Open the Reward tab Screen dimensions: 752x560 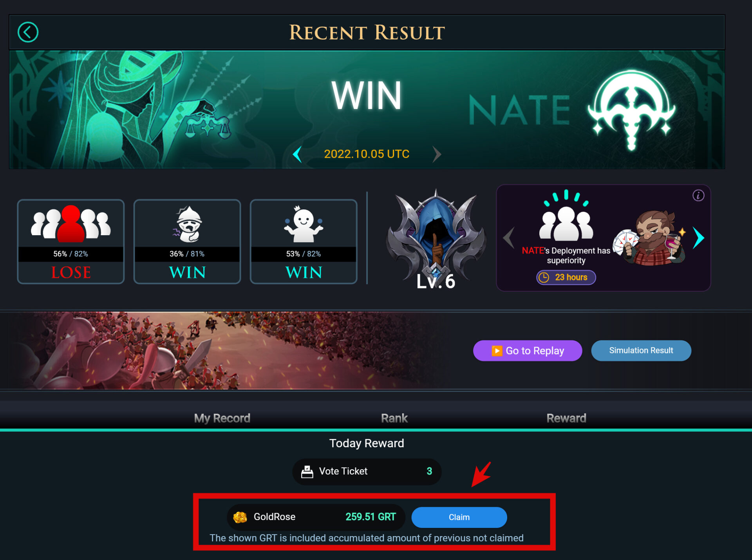click(x=566, y=418)
